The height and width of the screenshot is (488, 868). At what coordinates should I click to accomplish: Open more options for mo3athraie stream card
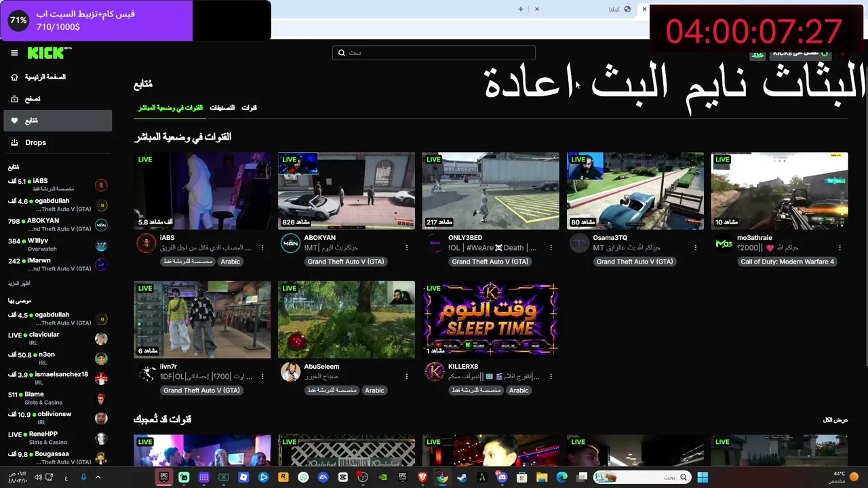tap(840, 248)
